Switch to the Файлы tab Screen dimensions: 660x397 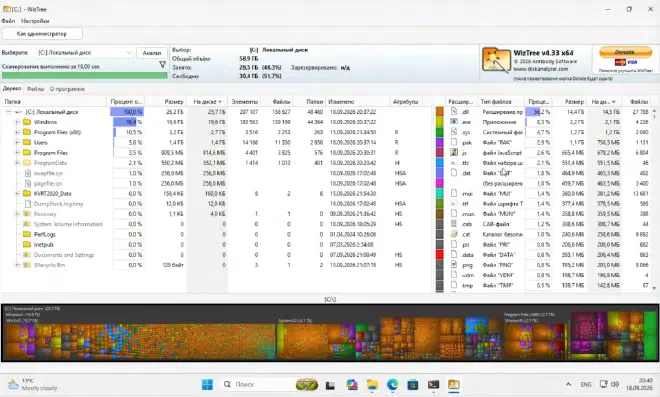(x=35, y=89)
